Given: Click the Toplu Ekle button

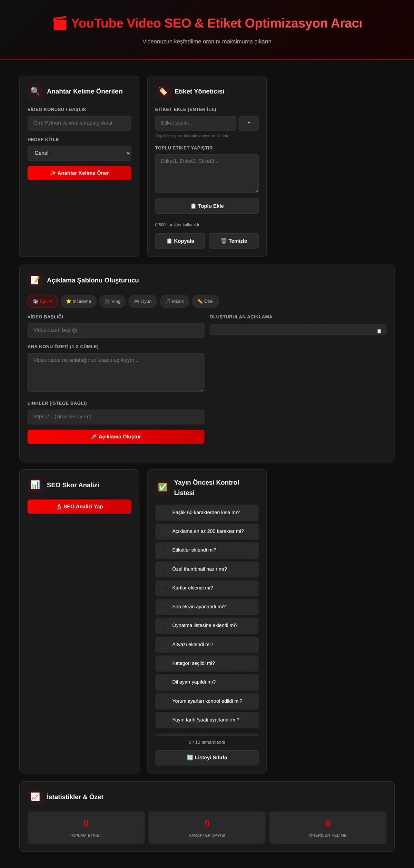Looking at the screenshot, I should [207, 206].
